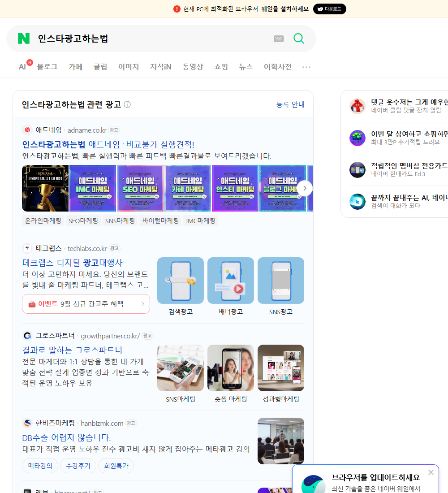Image resolution: width=448 pixels, height=493 pixels.
Task: Open 인스타광고하는법 애드네임 ad headline
Action: pyautogui.click(x=108, y=144)
